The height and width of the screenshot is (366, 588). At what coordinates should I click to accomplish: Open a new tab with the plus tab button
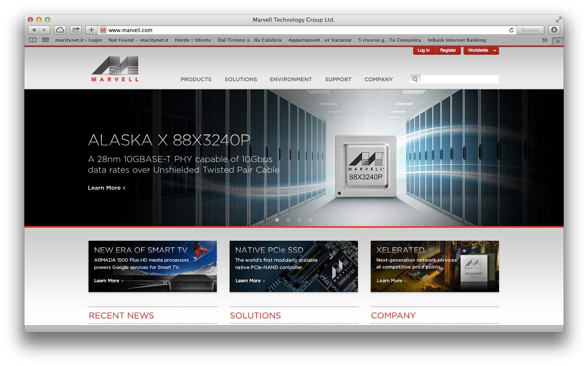tap(558, 41)
